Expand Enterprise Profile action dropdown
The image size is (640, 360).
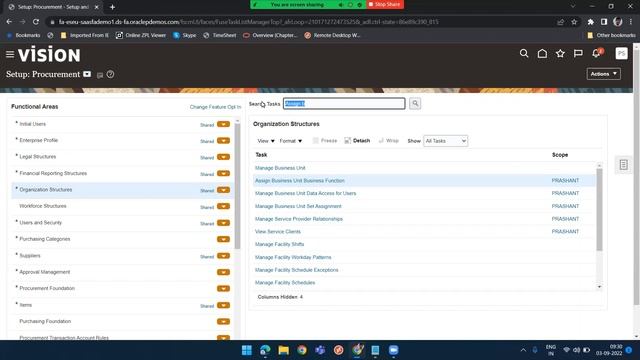pos(223,140)
